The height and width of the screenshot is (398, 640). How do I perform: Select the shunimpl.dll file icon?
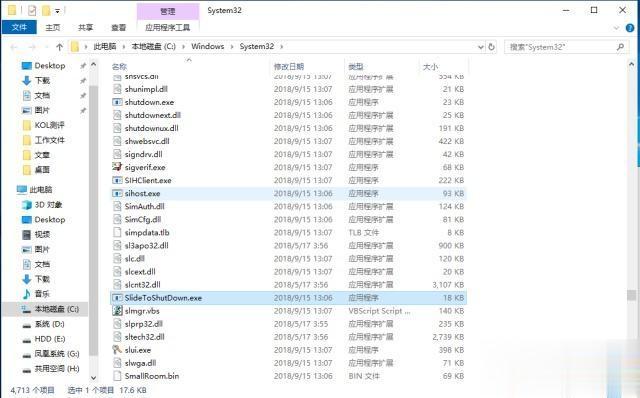pyautogui.click(x=117, y=89)
